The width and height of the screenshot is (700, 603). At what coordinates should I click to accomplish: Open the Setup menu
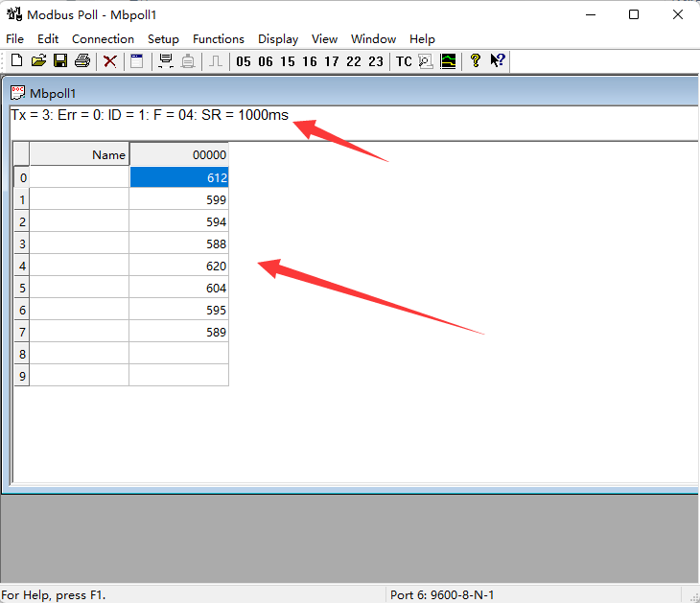click(x=163, y=39)
